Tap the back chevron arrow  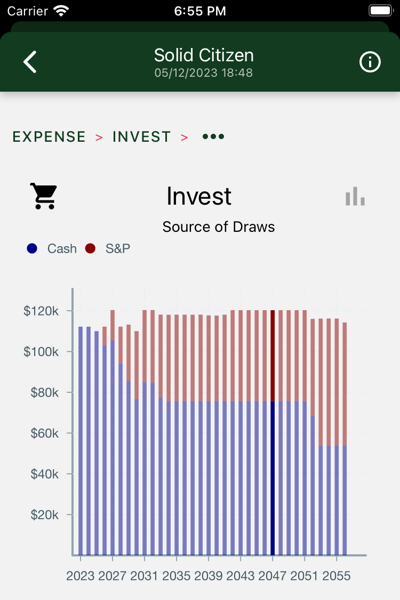30,62
